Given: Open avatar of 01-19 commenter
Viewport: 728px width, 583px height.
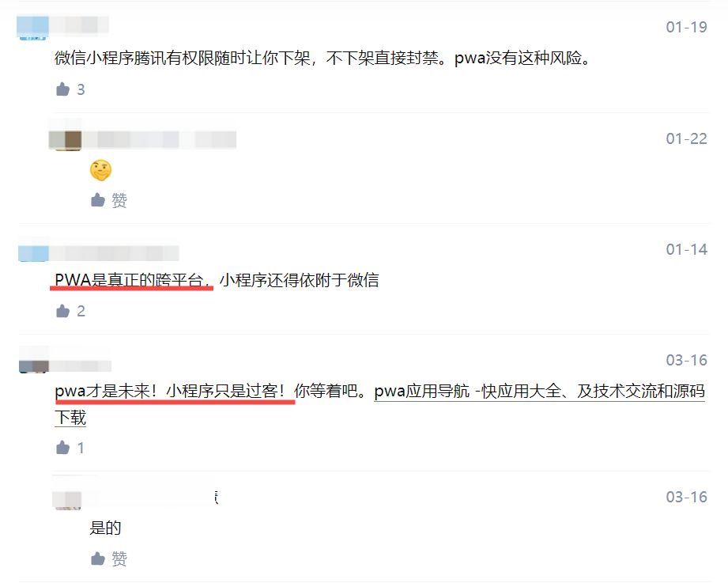Looking at the screenshot, I should pyautogui.click(x=33, y=28).
